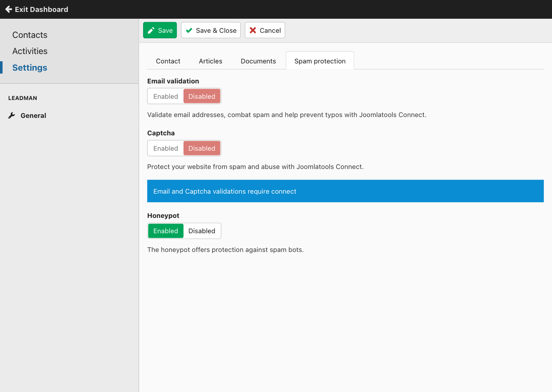Screen dimensions: 552x392
Task: Click the Exit Dashboard link
Action: [x=41, y=9]
